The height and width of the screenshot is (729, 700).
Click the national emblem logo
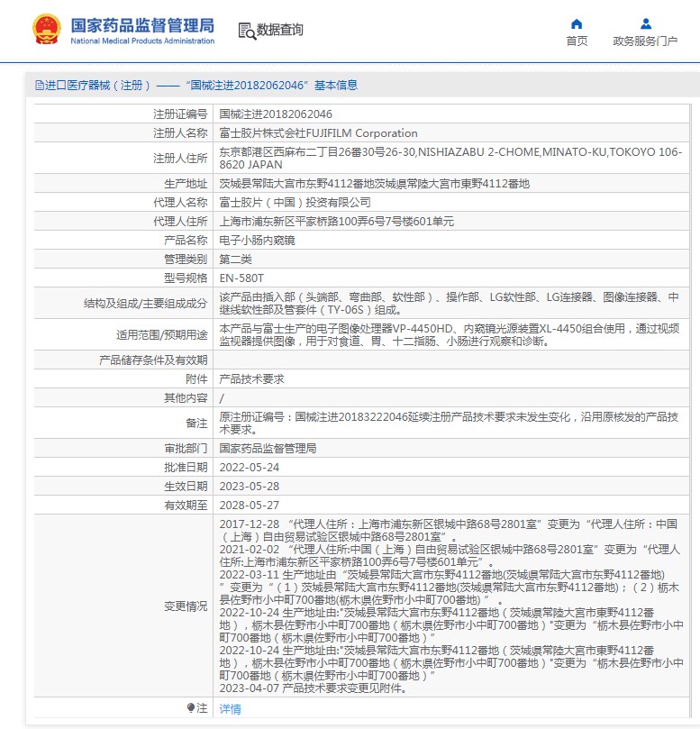pos(47,30)
